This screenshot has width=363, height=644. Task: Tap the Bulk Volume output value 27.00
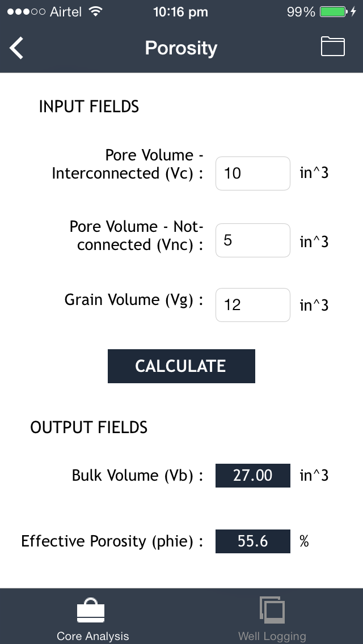point(253,475)
